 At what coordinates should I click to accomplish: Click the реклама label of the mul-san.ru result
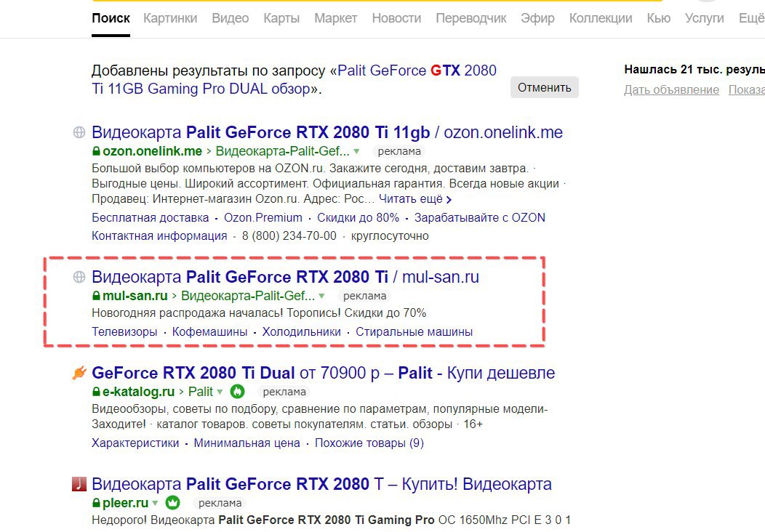(x=364, y=296)
